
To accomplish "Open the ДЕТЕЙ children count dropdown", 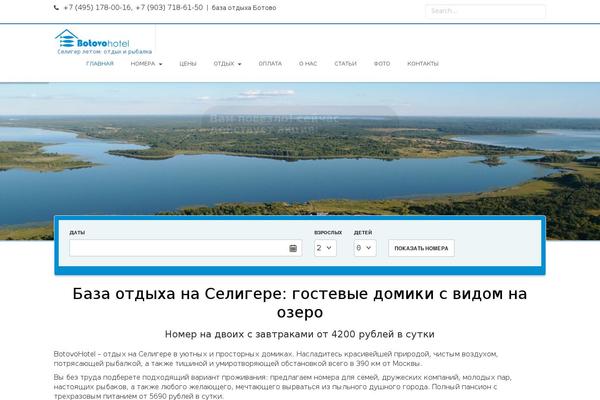I will coord(365,248).
